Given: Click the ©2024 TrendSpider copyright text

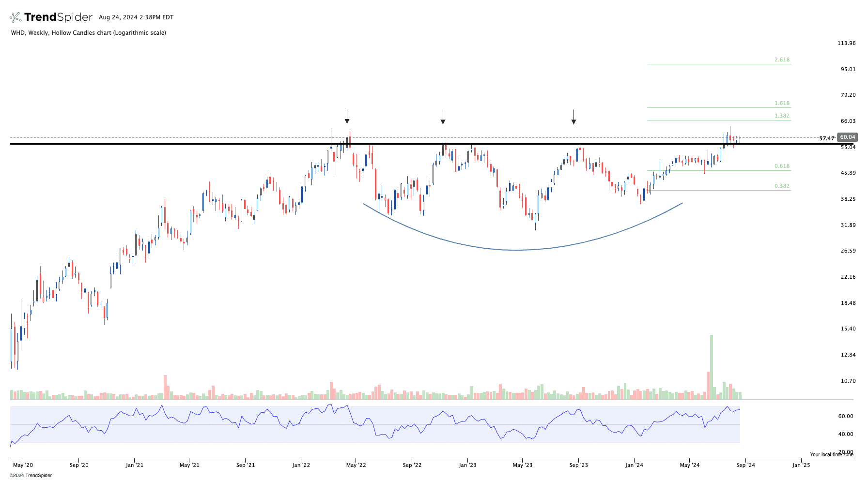Looking at the screenshot, I should coord(31,475).
